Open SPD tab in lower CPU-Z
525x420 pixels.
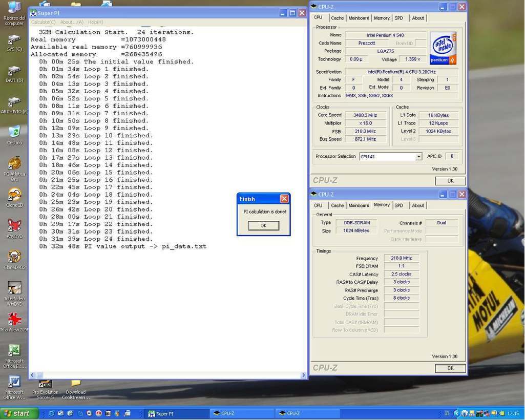tap(399, 205)
